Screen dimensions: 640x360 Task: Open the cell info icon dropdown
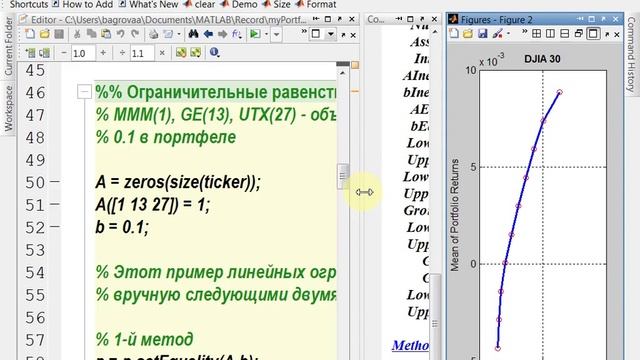tap(214, 53)
